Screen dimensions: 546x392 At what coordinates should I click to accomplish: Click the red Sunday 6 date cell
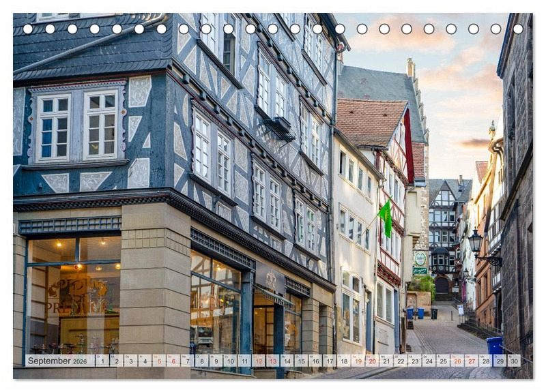[x=173, y=361]
